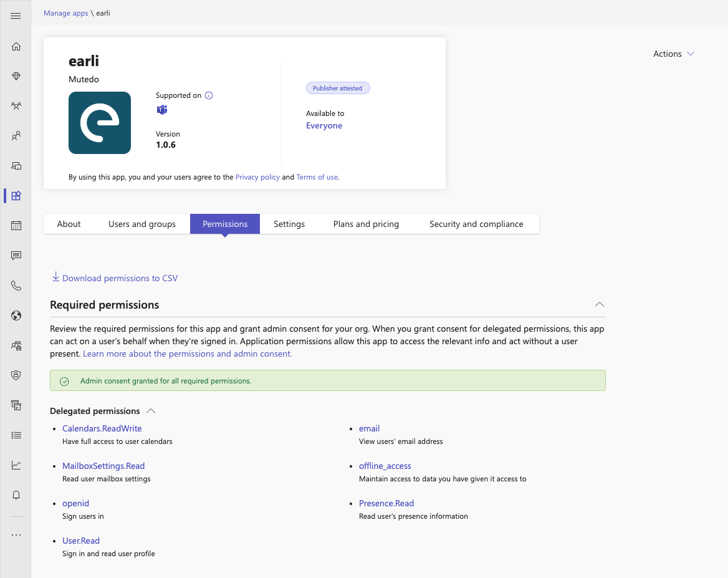Switch to the About tab
This screenshot has width=728, height=578.
69,224
